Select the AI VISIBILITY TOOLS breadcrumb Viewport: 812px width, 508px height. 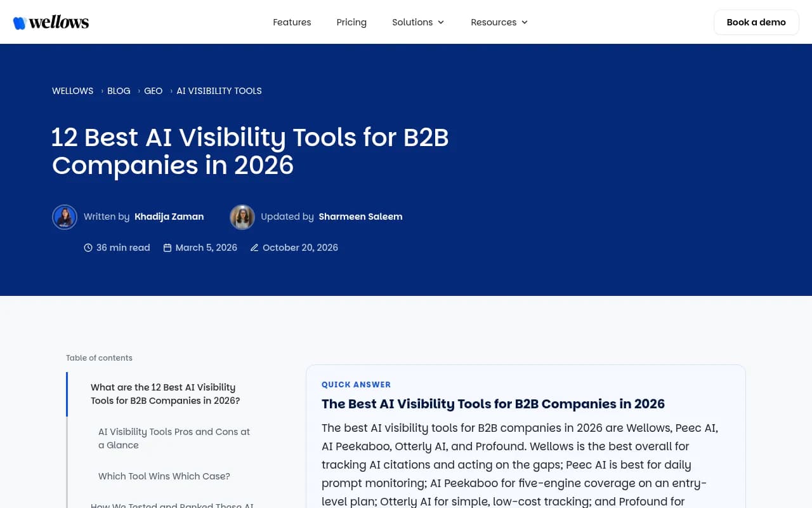click(x=219, y=91)
